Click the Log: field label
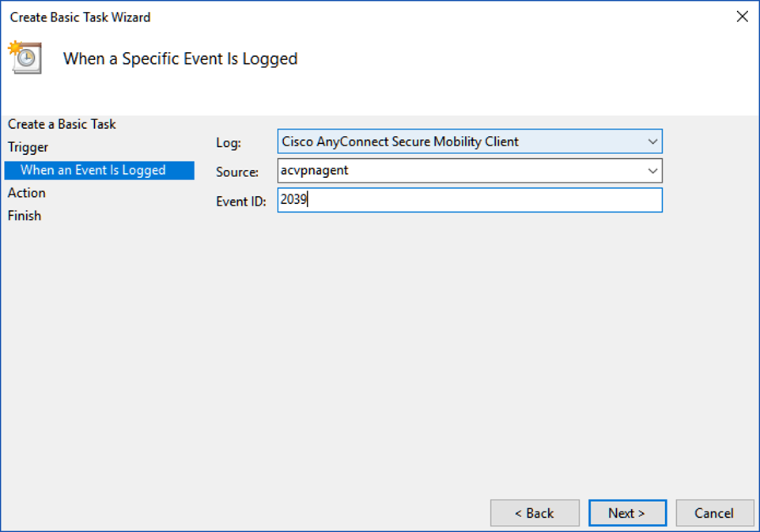760x532 pixels. 228,143
